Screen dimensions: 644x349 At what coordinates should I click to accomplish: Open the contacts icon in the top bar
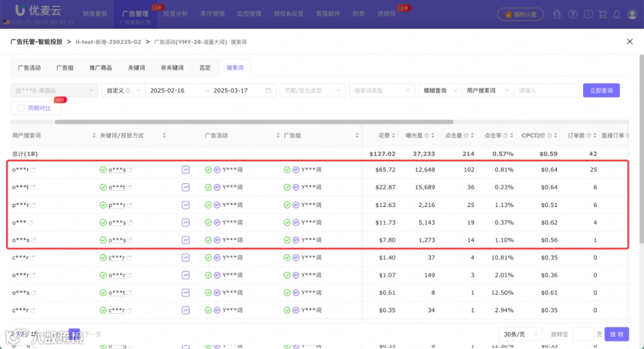(557, 14)
